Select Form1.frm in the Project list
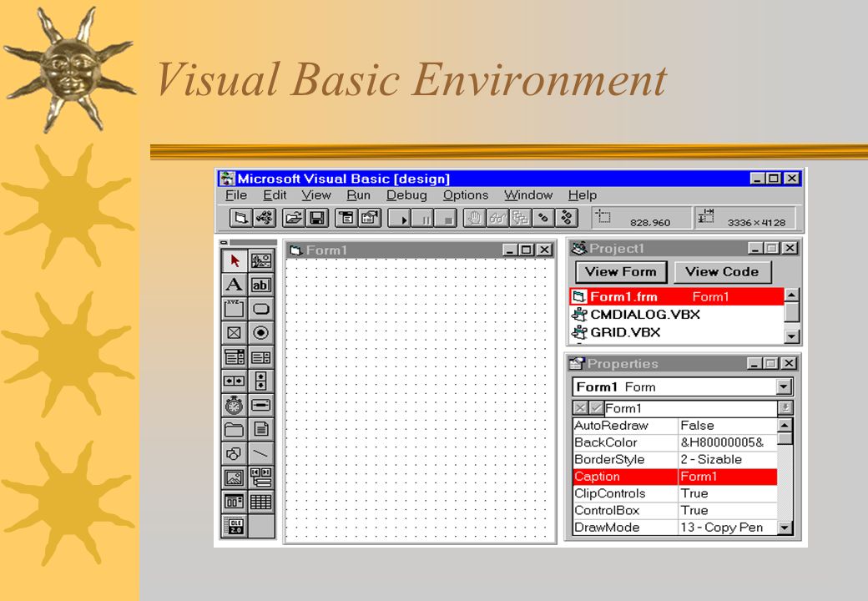Screen dimensions: 868x601 pyautogui.click(x=677, y=296)
